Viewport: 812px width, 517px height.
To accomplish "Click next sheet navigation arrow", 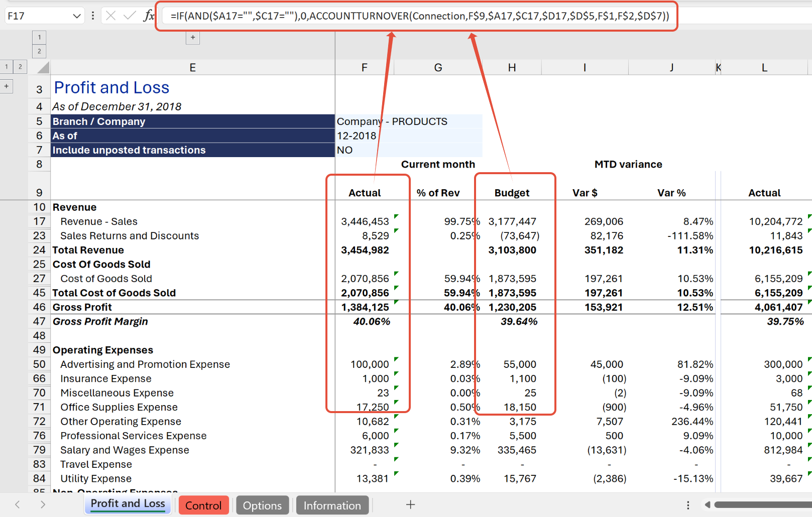I will 43,505.
